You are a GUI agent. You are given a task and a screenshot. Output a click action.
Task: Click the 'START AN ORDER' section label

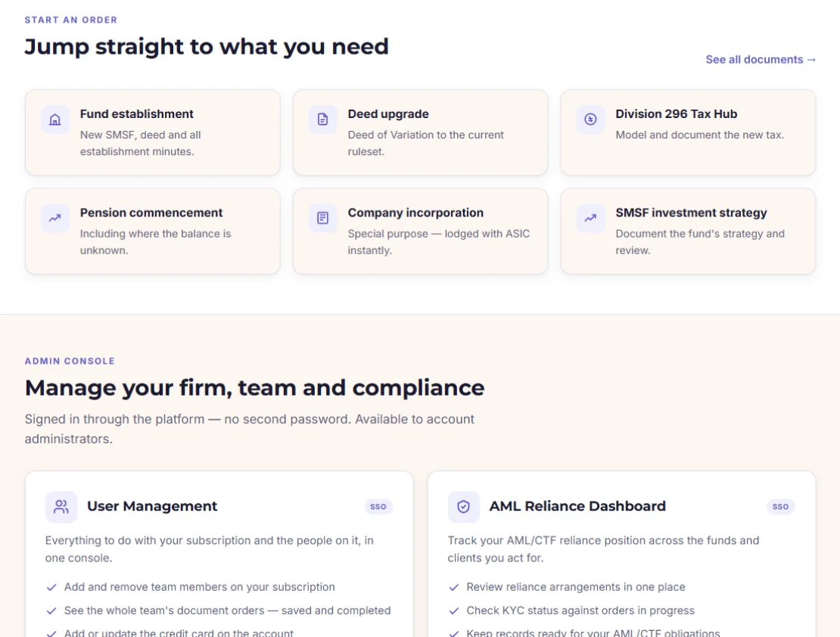[x=70, y=20]
